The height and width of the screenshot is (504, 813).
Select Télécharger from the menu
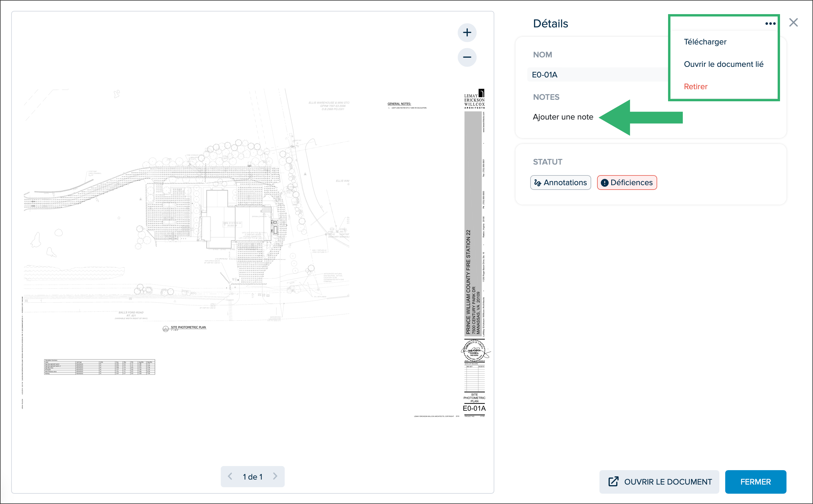coord(705,42)
